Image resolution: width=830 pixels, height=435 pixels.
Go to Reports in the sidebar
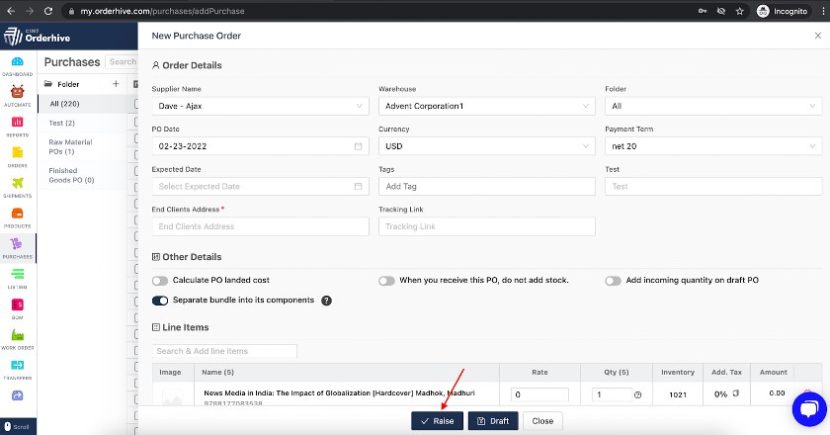[17, 126]
